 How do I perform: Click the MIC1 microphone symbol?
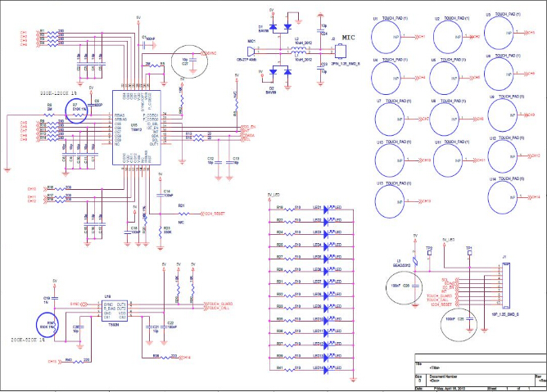(x=251, y=52)
